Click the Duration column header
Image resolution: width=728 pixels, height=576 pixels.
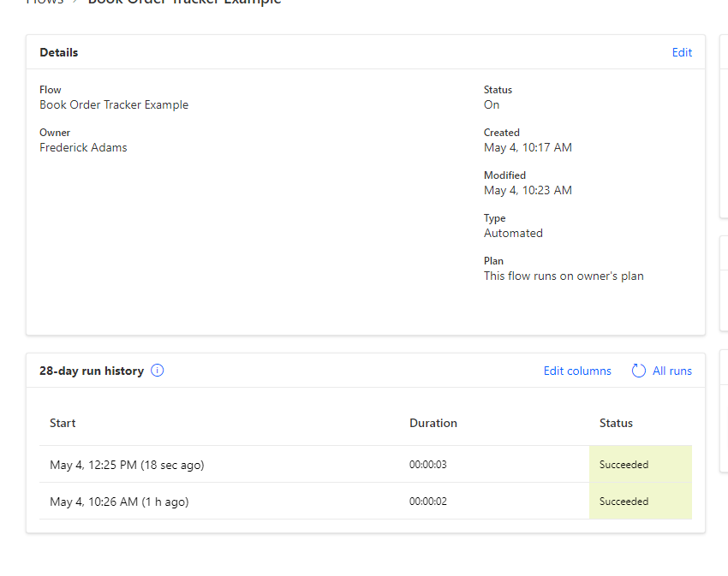tap(433, 423)
